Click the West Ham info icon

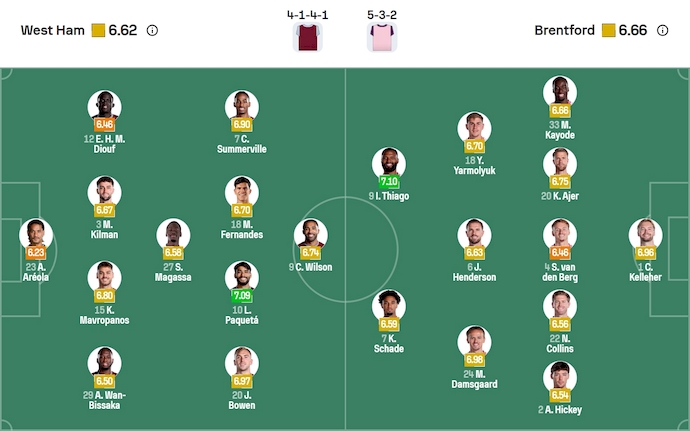152,30
